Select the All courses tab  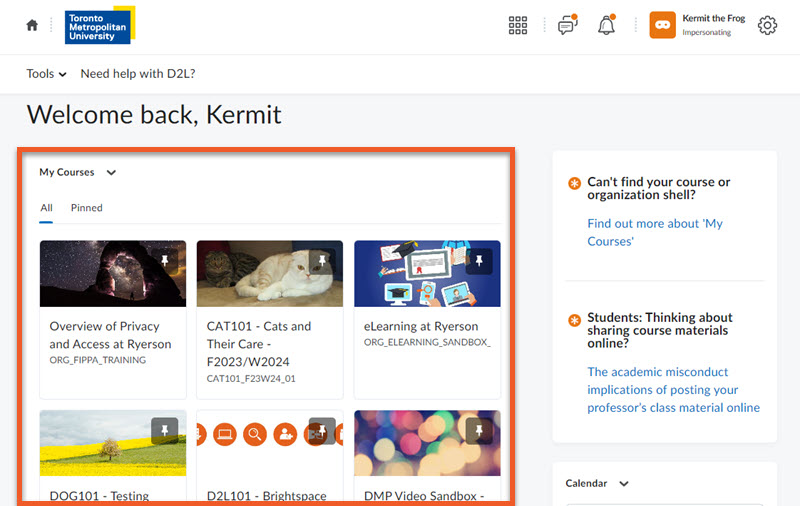point(46,208)
